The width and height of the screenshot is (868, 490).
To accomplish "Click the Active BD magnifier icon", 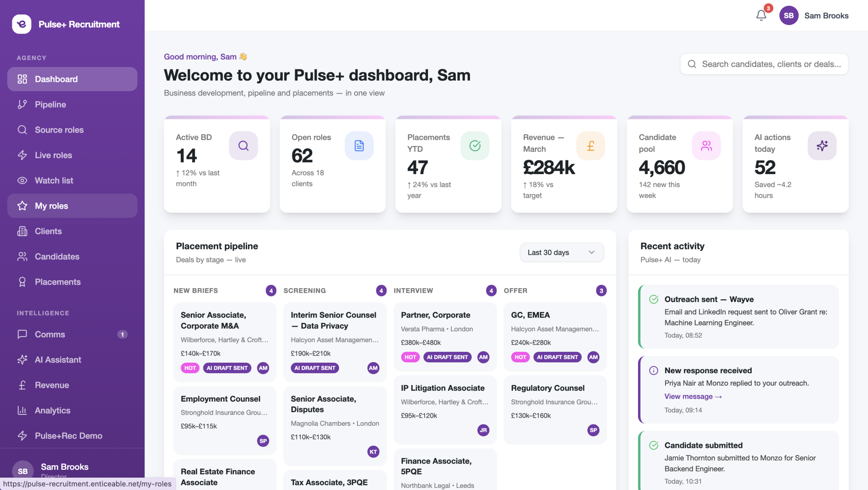I will [243, 146].
